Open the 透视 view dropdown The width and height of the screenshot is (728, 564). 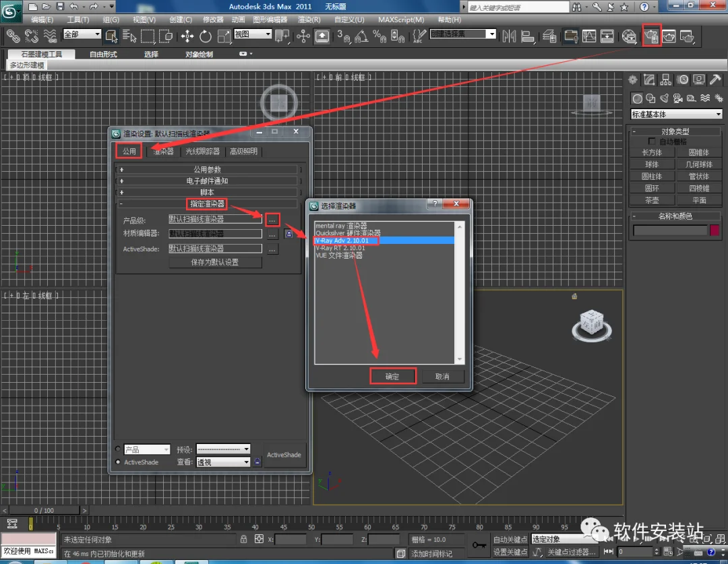[223, 462]
